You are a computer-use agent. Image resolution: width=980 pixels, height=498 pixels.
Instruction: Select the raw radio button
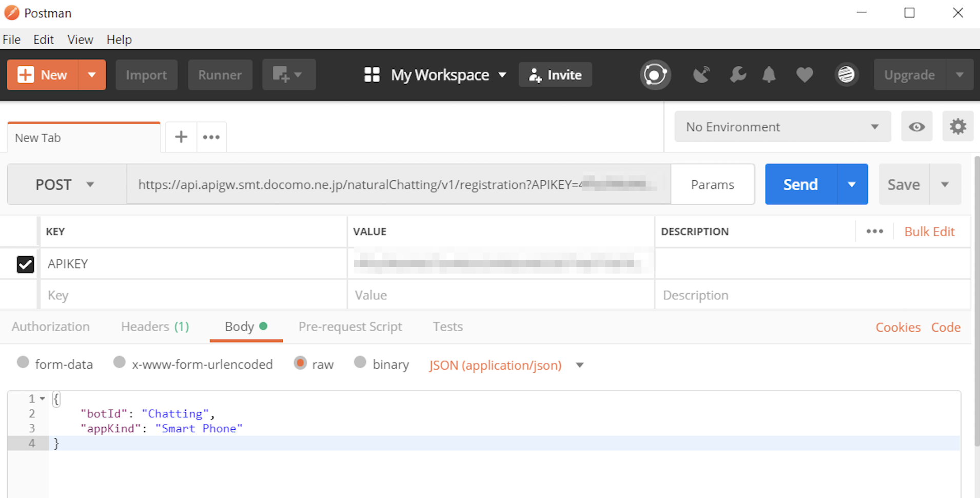tap(300, 362)
